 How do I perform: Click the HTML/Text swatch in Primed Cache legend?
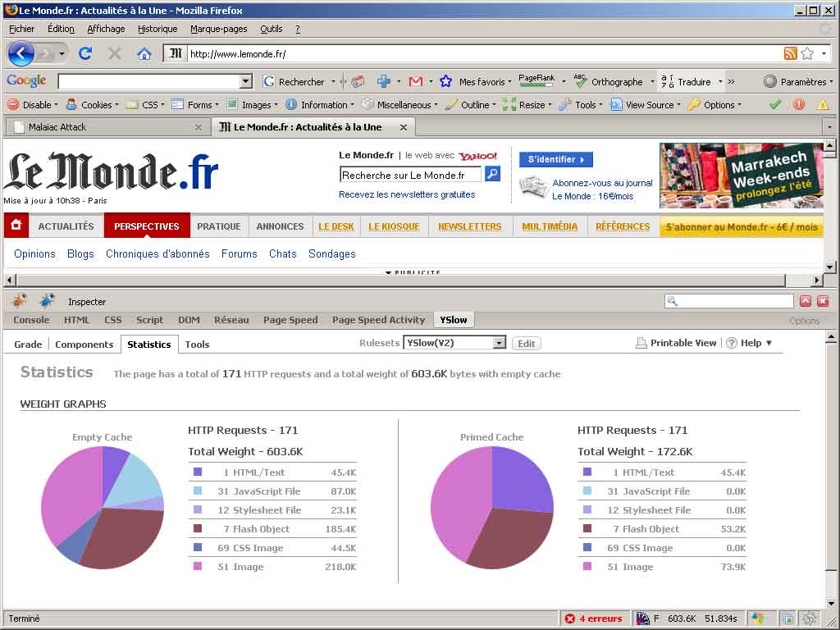[x=587, y=472]
